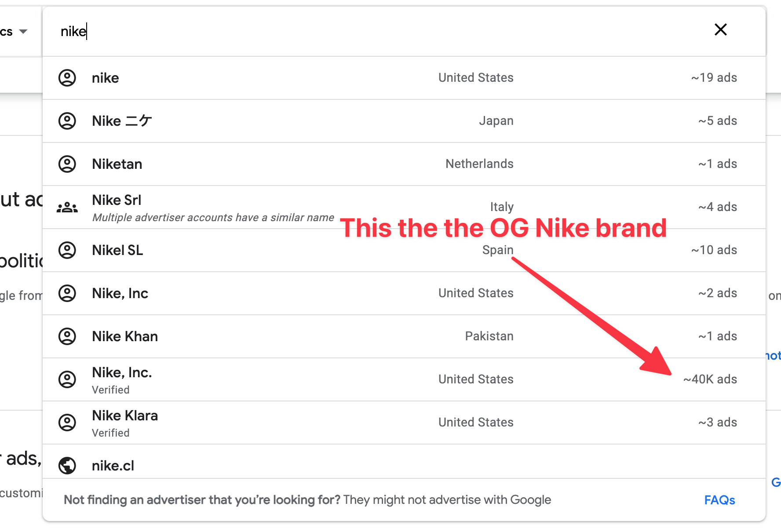Image resolution: width=781 pixels, height=532 pixels.
Task: Choose the Nike Klara verified advertiser
Action: click(x=125, y=416)
